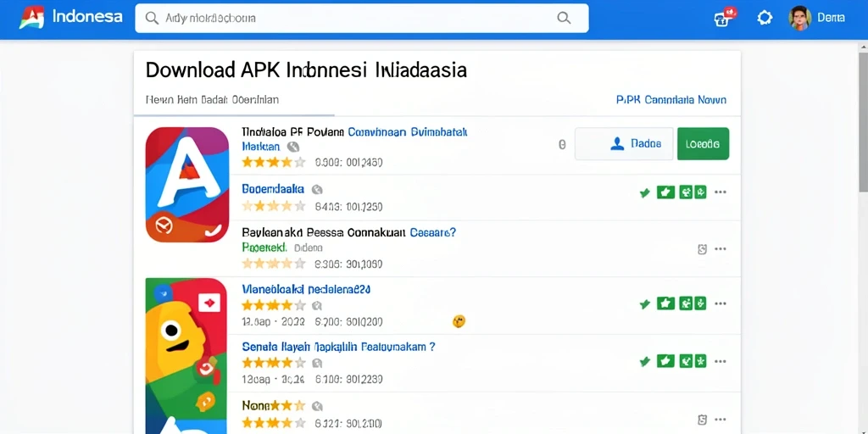Expand three-dot menu on Poaekekl row
868x434 pixels.
coord(721,249)
